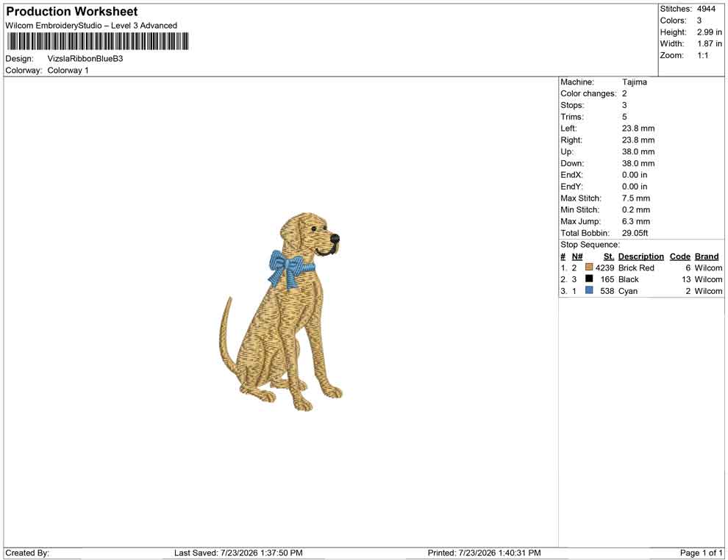The width and height of the screenshot is (728, 560).
Task: Click the Trims value '5'
Action: coord(624,117)
